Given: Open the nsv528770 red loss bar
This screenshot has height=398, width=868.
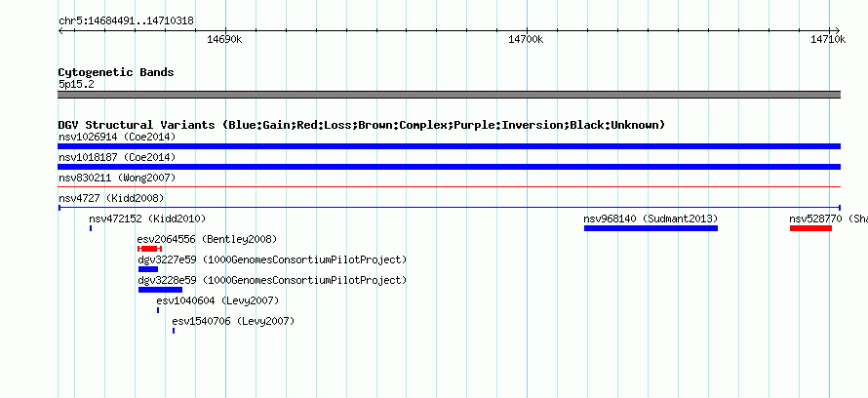Looking at the screenshot, I should [810, 228].
